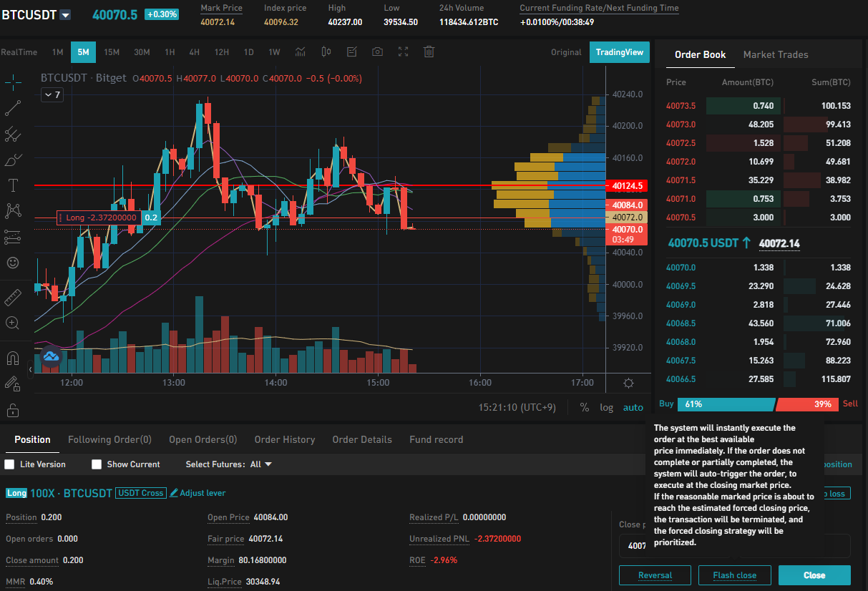Image resolution: width=868 pixels, height=591 pixels.
Task: Select the 4H timeframe
Action: point(194,52)
